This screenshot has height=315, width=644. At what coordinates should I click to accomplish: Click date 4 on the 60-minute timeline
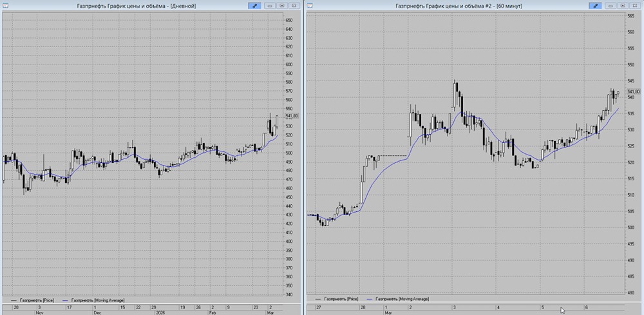(x=498, y=307)
